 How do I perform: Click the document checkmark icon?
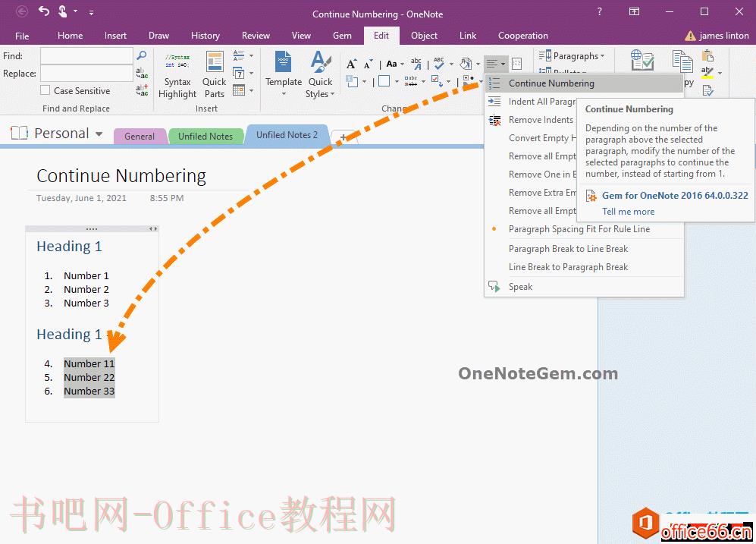(707, 90)
